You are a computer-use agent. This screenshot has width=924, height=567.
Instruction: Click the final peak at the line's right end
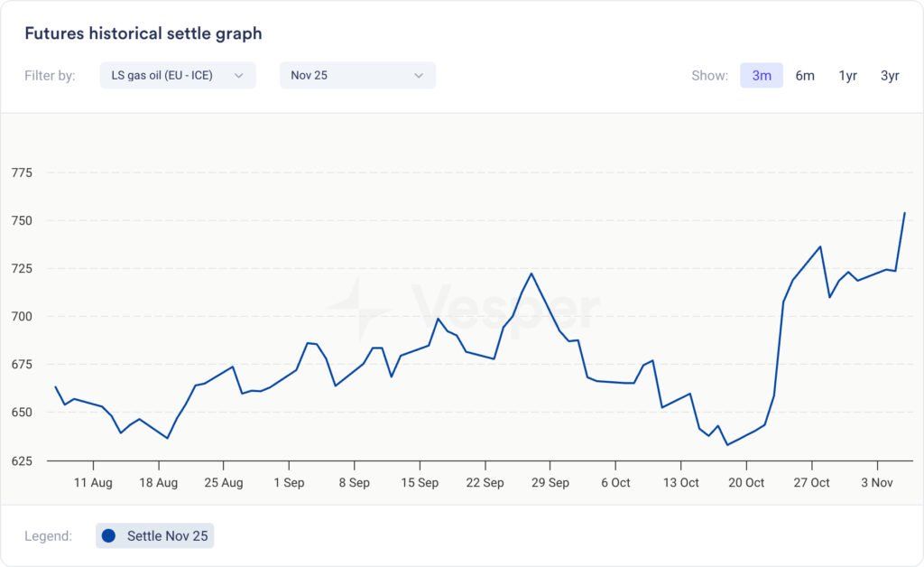tap(904, 213)
